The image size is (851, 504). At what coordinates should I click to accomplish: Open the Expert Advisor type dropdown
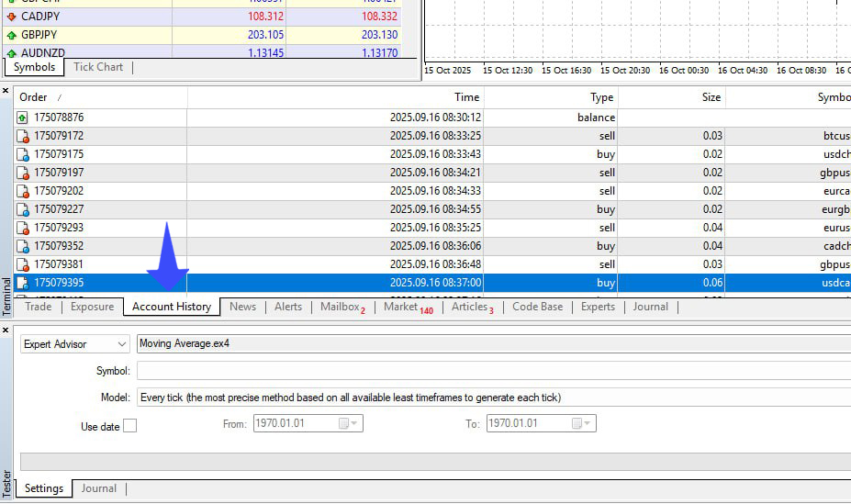point(122,344)
